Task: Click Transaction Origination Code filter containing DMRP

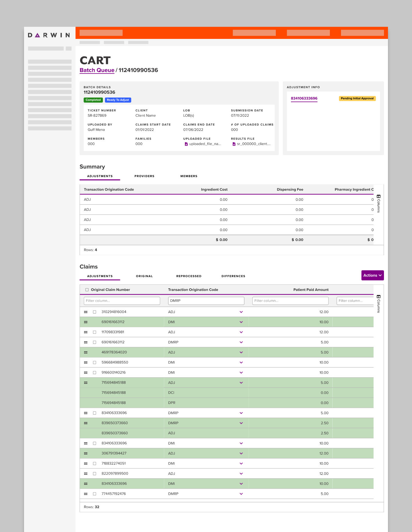Action: pos(206,301)
